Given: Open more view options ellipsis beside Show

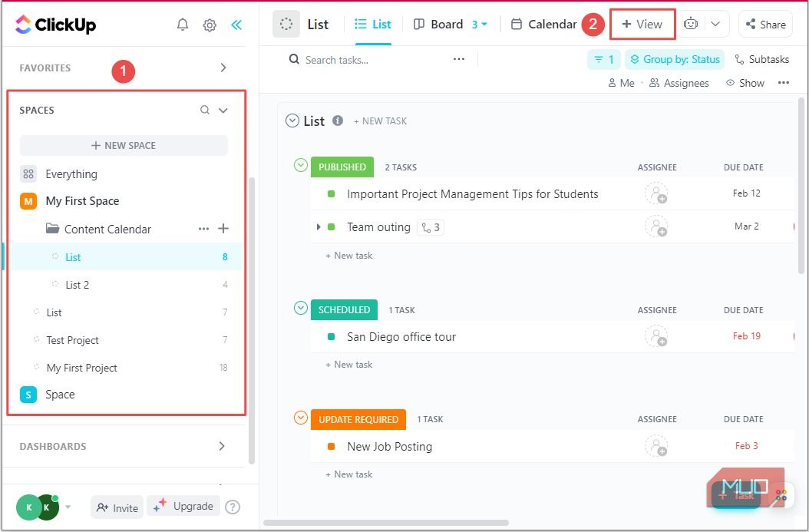Looking at the screenshot, I should [783, 83].
